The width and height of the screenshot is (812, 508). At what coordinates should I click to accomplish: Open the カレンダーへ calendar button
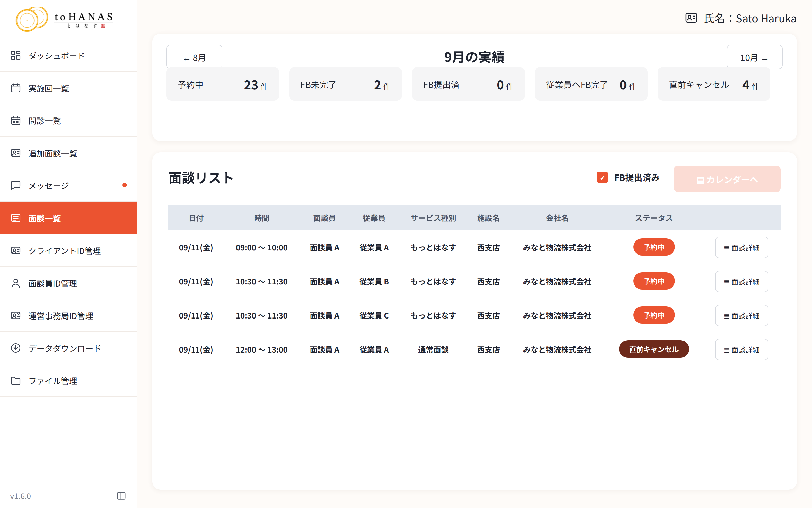click(727, 179)
